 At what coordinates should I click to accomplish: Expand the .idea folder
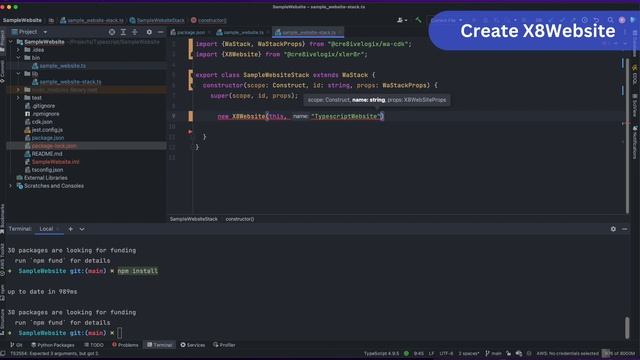click(18, 50)
